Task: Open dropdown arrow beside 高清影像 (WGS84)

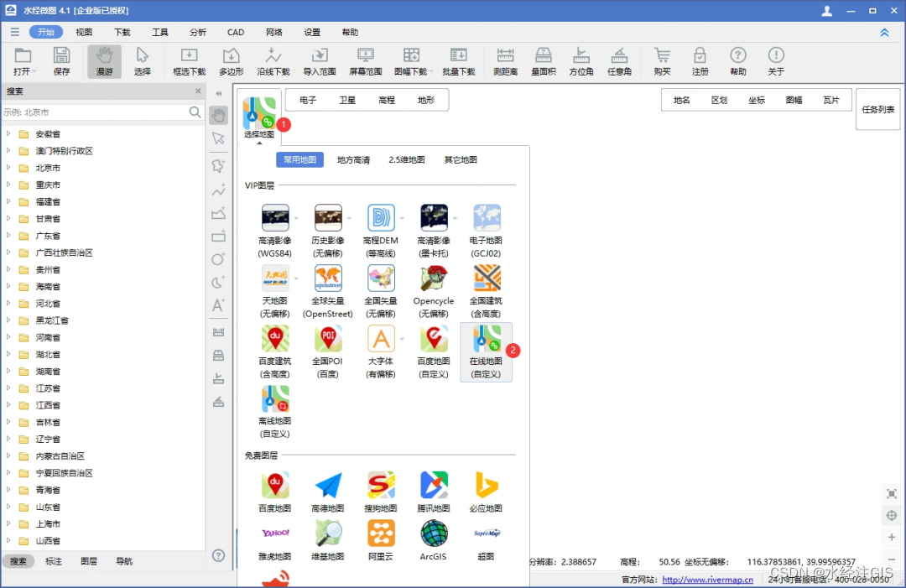Action: tap(296, 218)
